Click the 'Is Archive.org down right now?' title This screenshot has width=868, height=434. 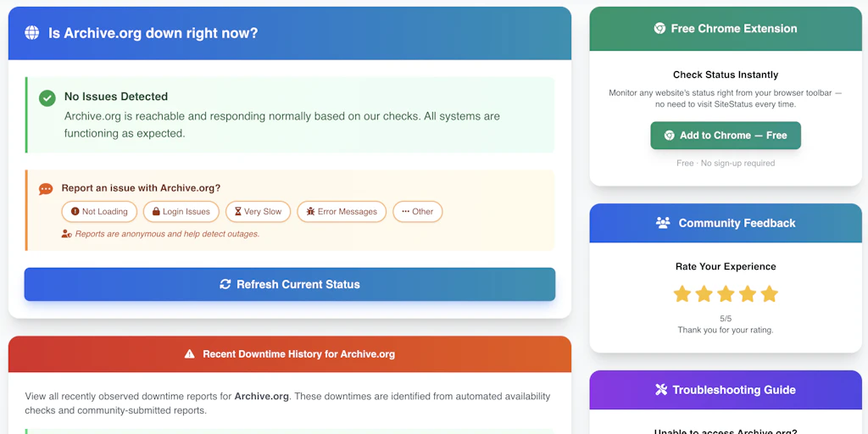point(153,33)
